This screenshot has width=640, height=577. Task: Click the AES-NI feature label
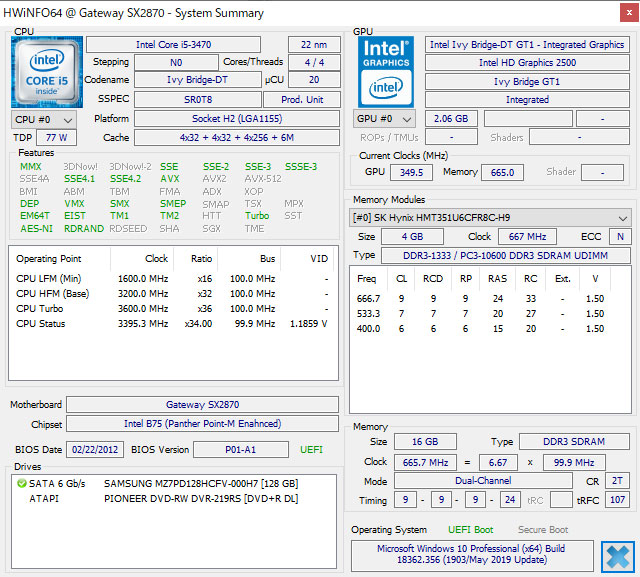click(36, 229)
